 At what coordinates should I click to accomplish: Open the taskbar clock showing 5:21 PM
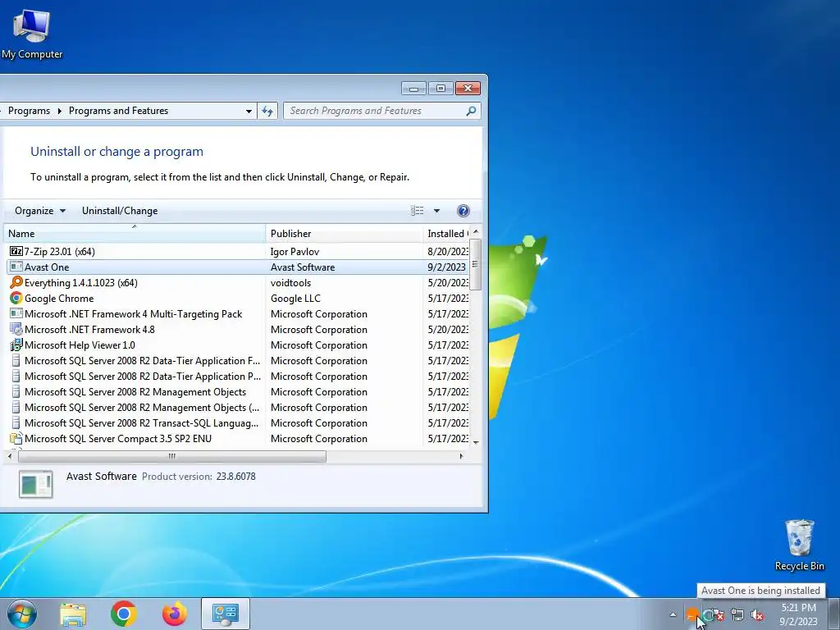(798, 614)
